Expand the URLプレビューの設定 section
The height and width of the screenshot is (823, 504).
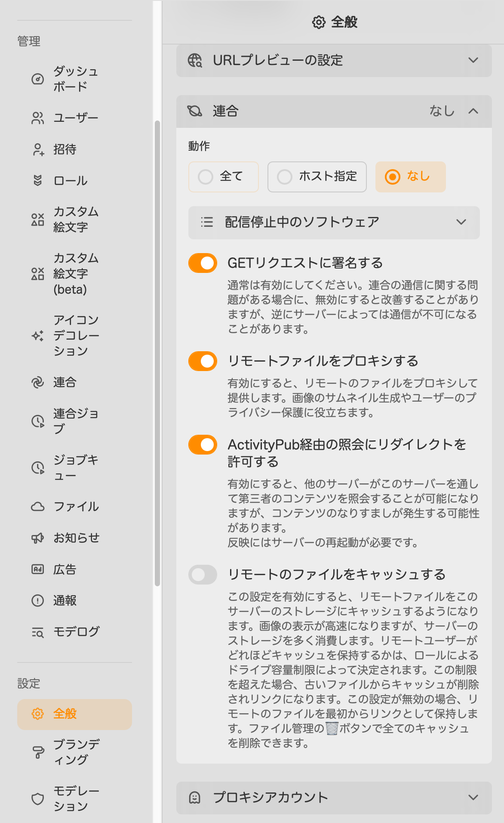point(334,60)
